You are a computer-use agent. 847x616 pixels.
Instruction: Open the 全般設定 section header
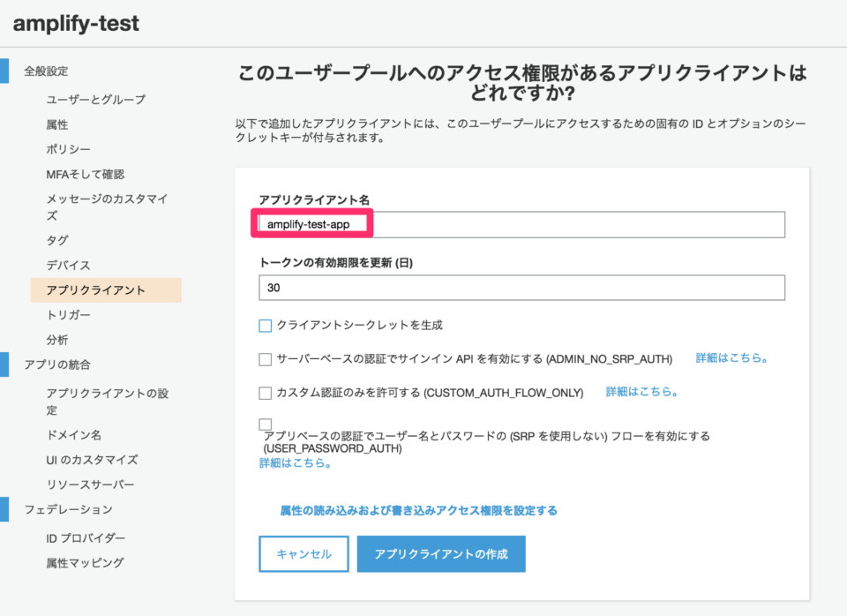(x=47, y=71)
